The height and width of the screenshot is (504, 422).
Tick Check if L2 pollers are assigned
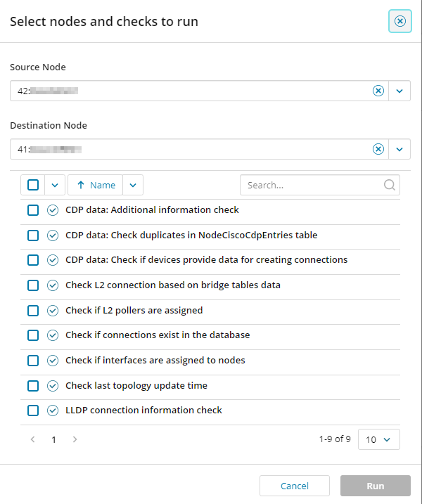(33, 311)
